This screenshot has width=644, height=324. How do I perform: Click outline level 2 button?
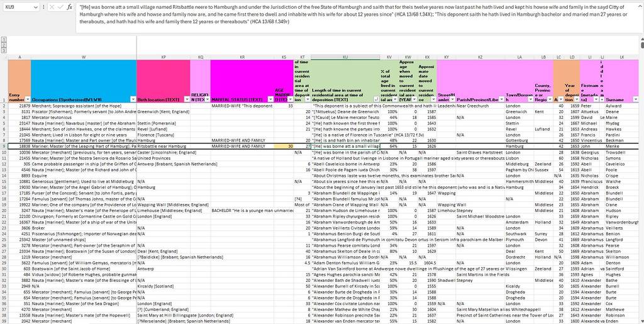click(x=3, y=44)
